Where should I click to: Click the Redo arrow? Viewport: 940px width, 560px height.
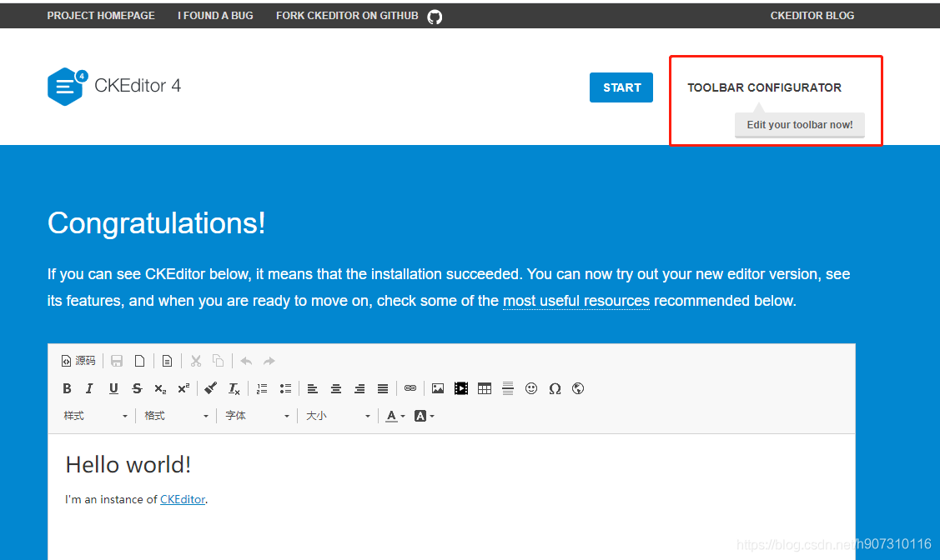269,361
